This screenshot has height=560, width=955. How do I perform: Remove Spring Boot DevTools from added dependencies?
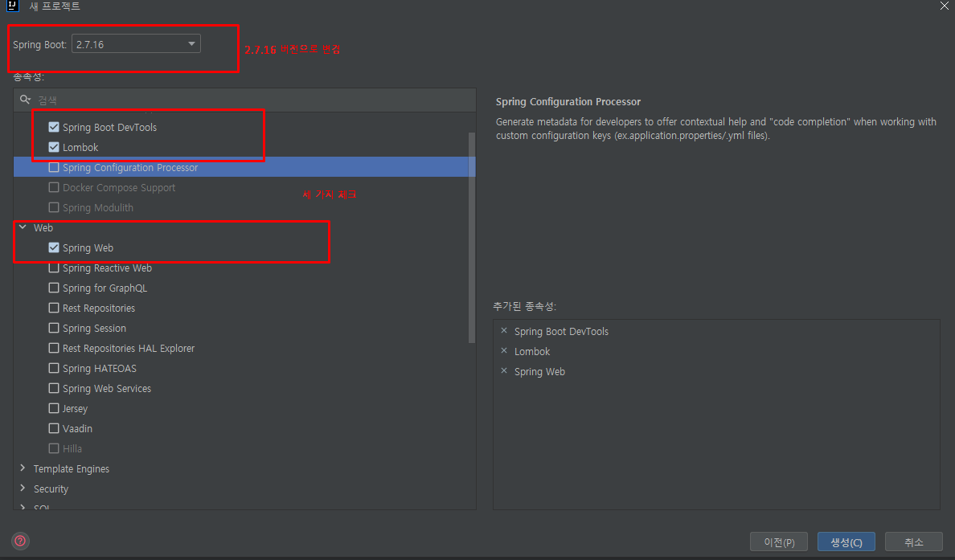coord(504,330)
